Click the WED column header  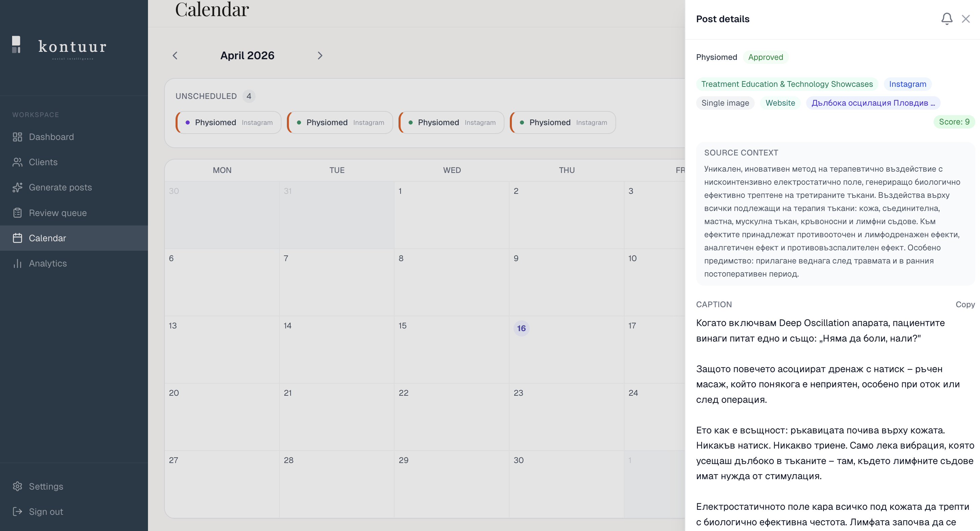pyautogui.click(x=452, y=170)
